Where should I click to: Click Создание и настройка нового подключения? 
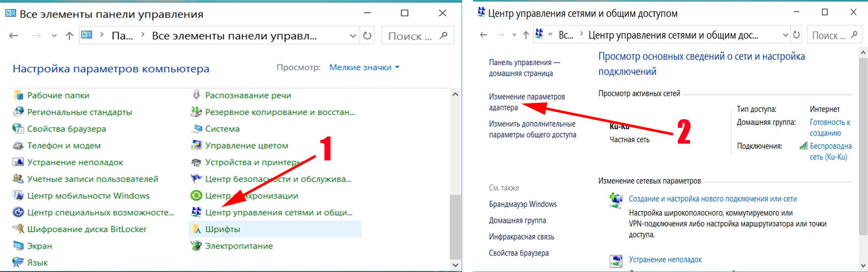(x=712, y=199)
